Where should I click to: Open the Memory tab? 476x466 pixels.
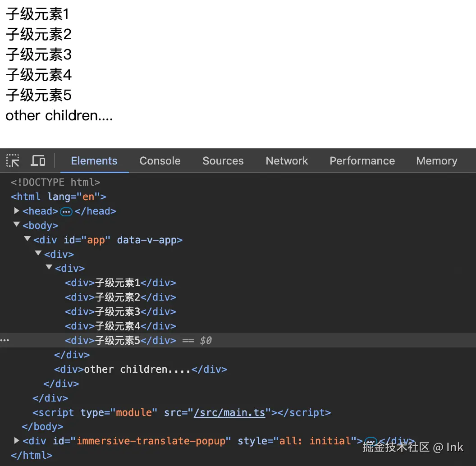click(x=436, y=160)
